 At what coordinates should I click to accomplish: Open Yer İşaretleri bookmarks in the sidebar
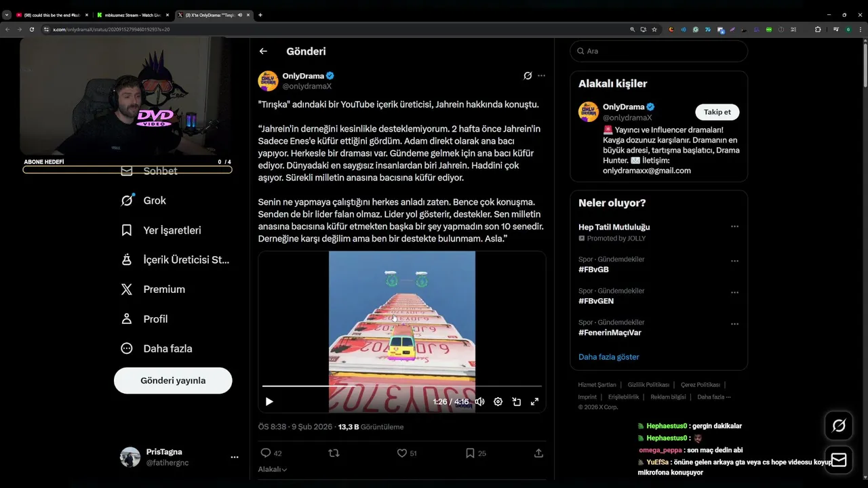click(x=161, y=230)
